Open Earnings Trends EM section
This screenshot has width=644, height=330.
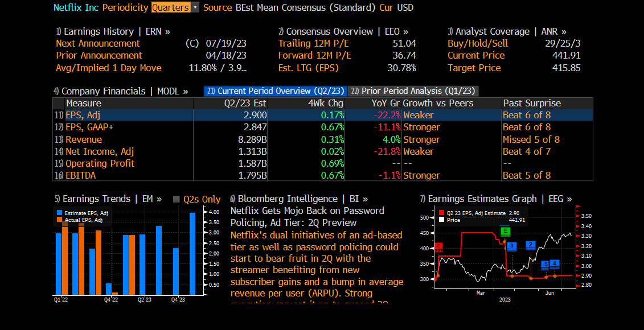pos(108,199)
